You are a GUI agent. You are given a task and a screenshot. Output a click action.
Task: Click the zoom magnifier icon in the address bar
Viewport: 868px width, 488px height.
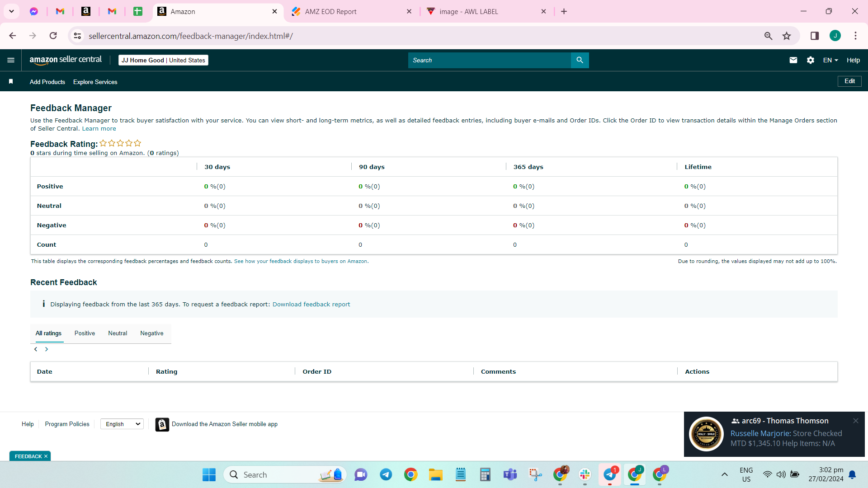(x=768, y=36)
